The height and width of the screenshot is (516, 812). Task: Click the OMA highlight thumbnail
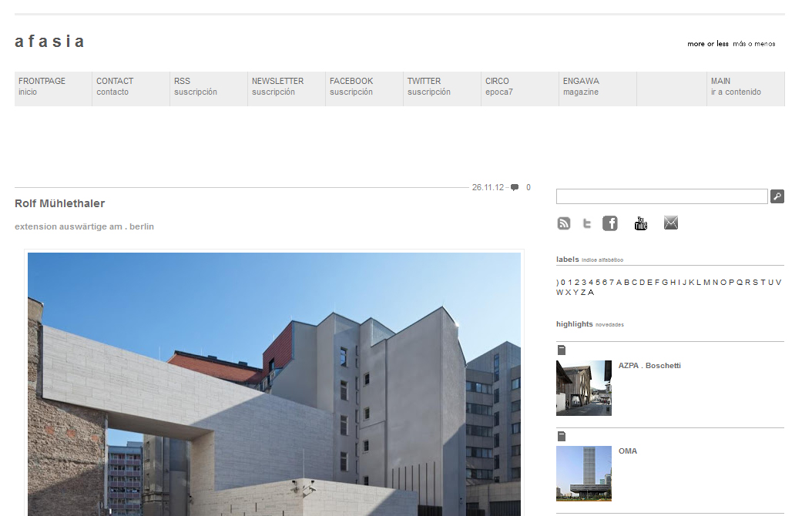click(584, 473)
